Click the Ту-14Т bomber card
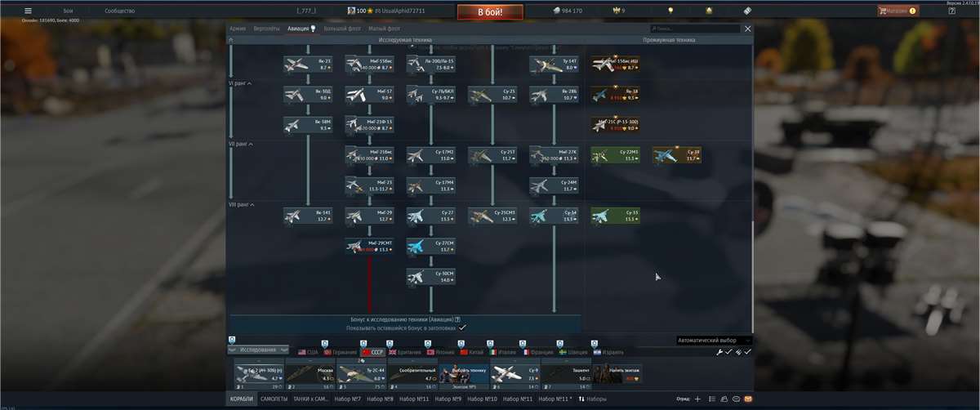 (555, 65)
